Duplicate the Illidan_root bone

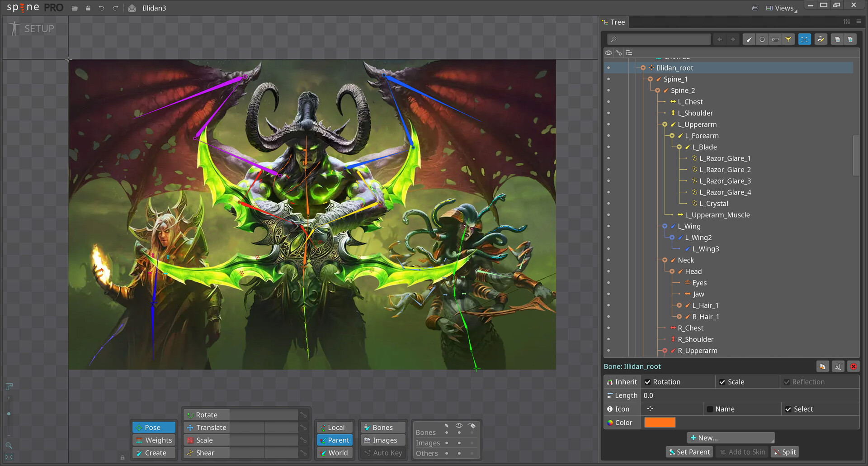click(x=823, y=366)
